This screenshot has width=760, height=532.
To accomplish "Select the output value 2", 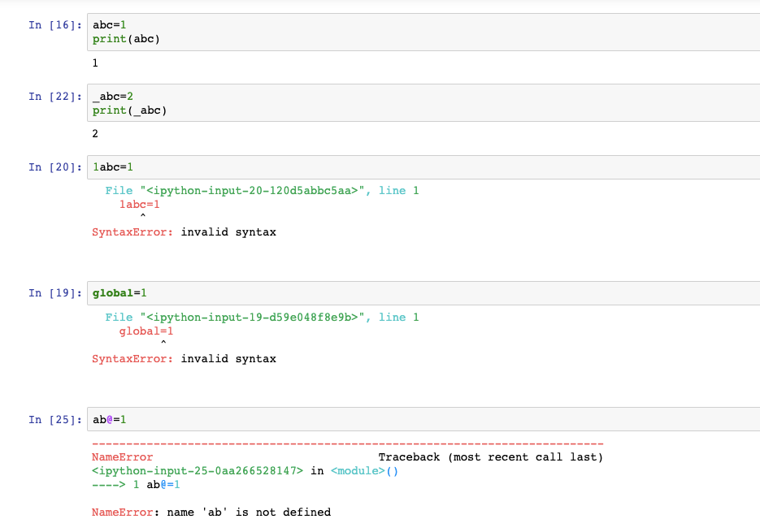I will point(95,132).
